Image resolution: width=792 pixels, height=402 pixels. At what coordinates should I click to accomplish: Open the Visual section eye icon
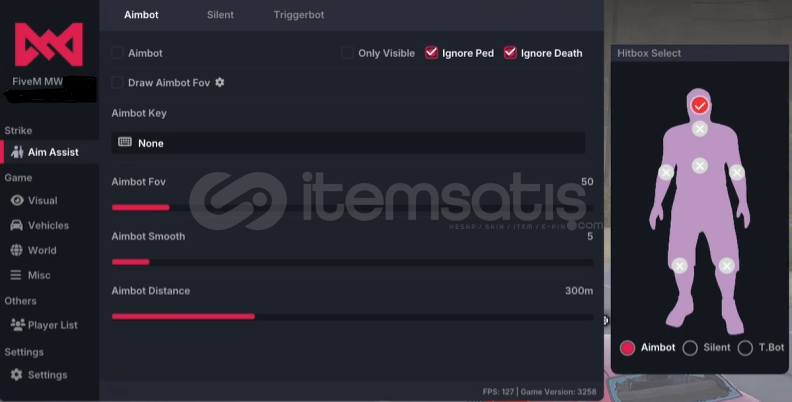coord(17,200)
